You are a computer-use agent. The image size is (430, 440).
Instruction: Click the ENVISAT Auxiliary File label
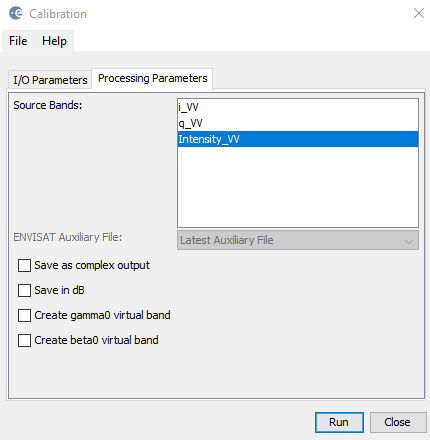click(x=68, y=237)
